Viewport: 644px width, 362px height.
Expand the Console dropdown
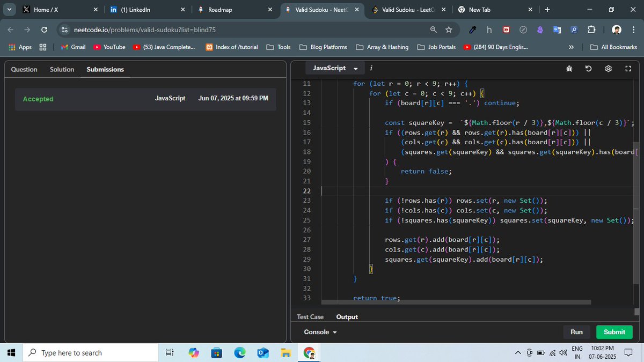[320, 332]
